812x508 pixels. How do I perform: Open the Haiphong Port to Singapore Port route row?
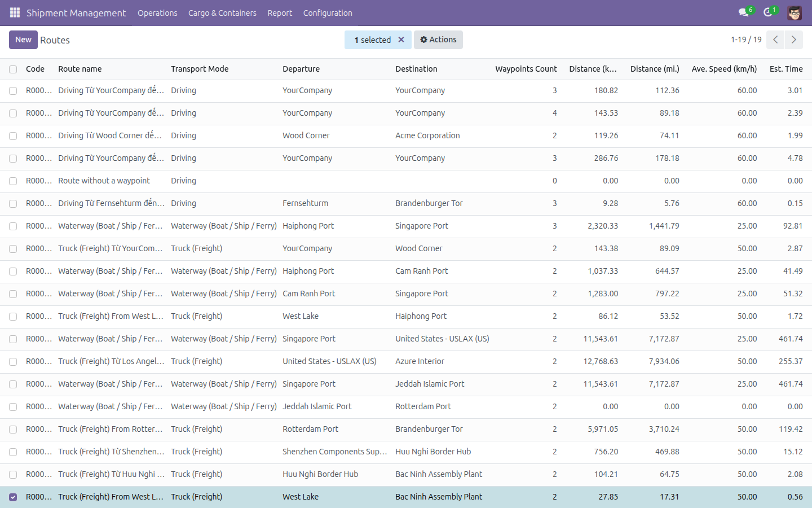click(x=406, y=226)
